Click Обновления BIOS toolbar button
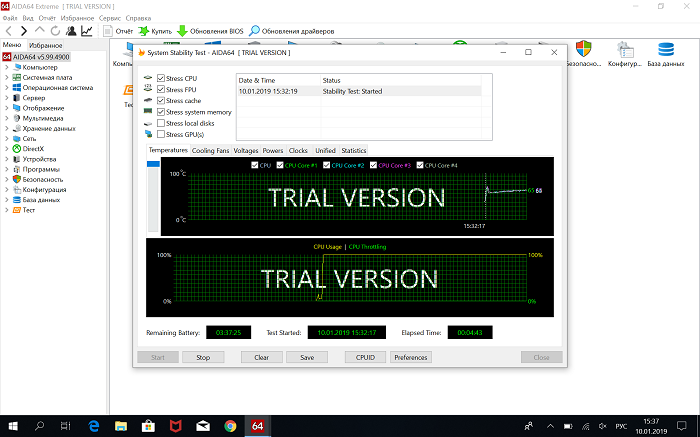This screenshot has height=437, width=700. tap(210, 31)
